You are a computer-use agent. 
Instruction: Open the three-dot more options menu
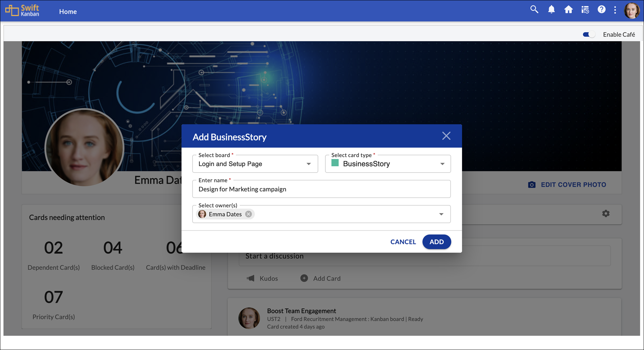[615, 10]
